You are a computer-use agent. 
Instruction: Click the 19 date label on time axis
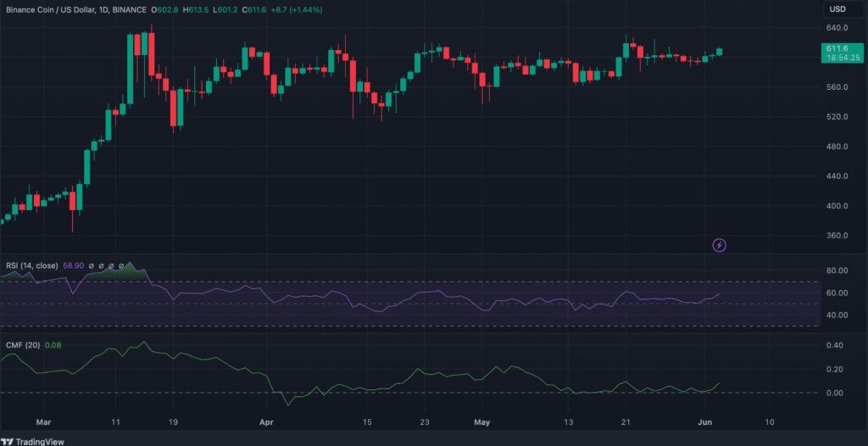pos(174,422)
